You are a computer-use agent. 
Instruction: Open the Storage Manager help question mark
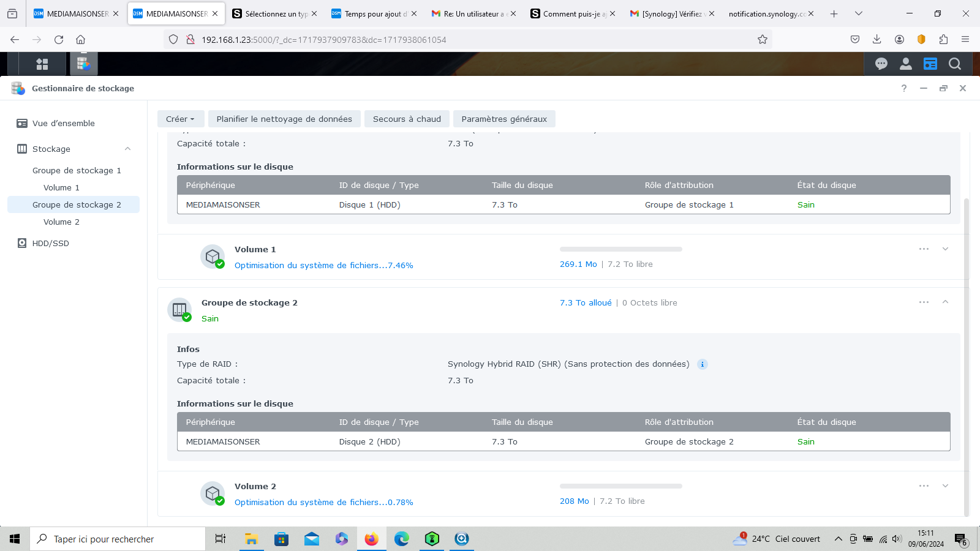(904, 88)
